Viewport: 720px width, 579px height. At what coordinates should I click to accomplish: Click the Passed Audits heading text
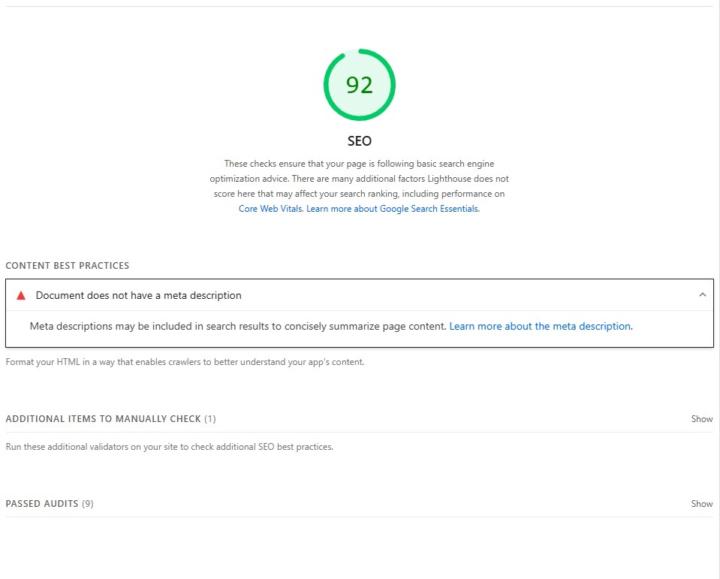coord(41,504)
